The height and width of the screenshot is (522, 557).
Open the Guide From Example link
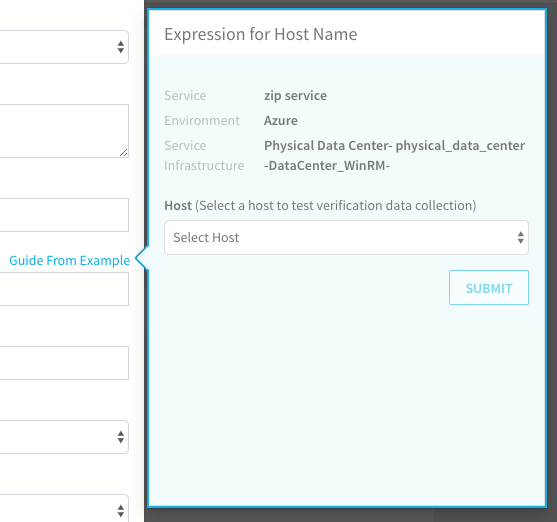point(69,260)
